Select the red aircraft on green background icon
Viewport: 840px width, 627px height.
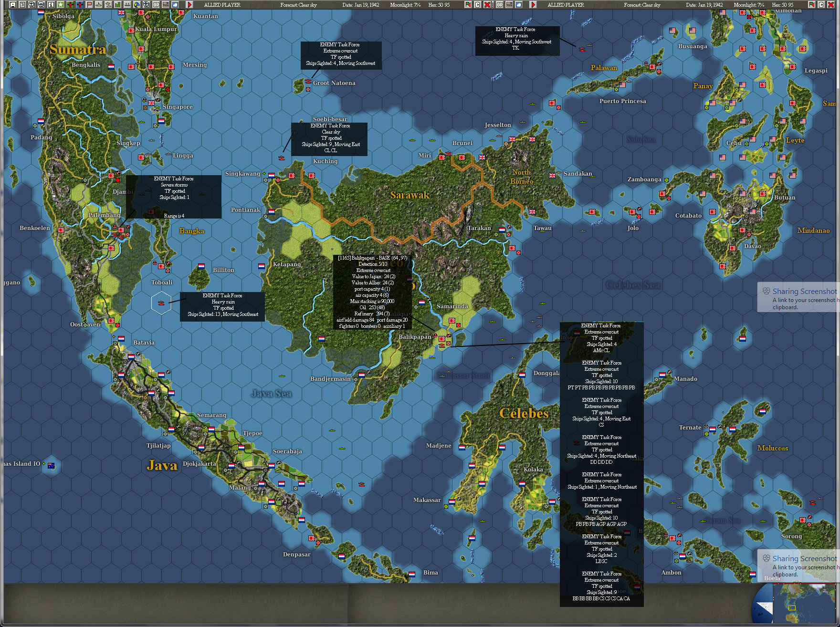click(70, 4)
